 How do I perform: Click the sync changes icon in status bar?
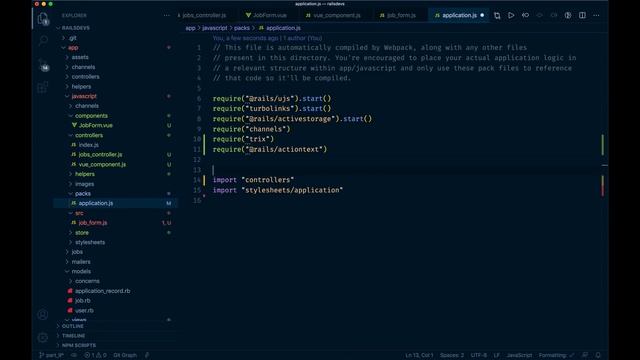(x=74, y=355)
